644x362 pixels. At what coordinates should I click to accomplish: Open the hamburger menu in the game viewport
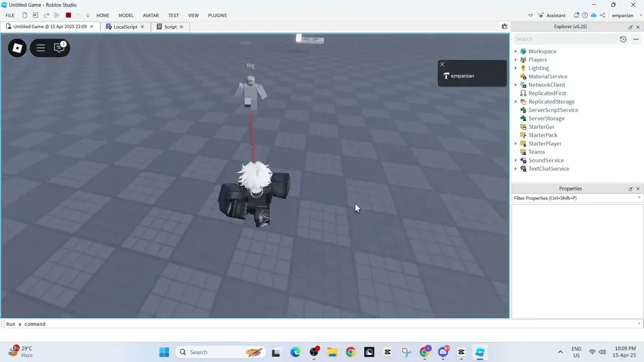pyautogui.click(x=41, y=48)
